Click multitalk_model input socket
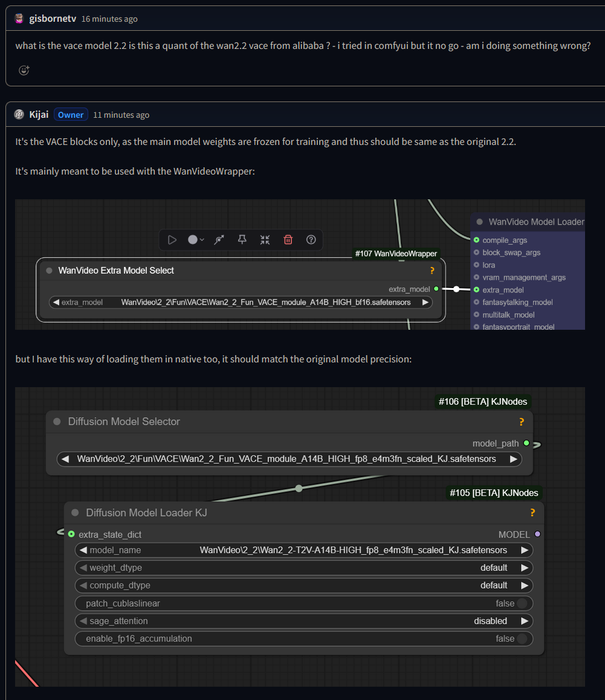 [476, 315]
